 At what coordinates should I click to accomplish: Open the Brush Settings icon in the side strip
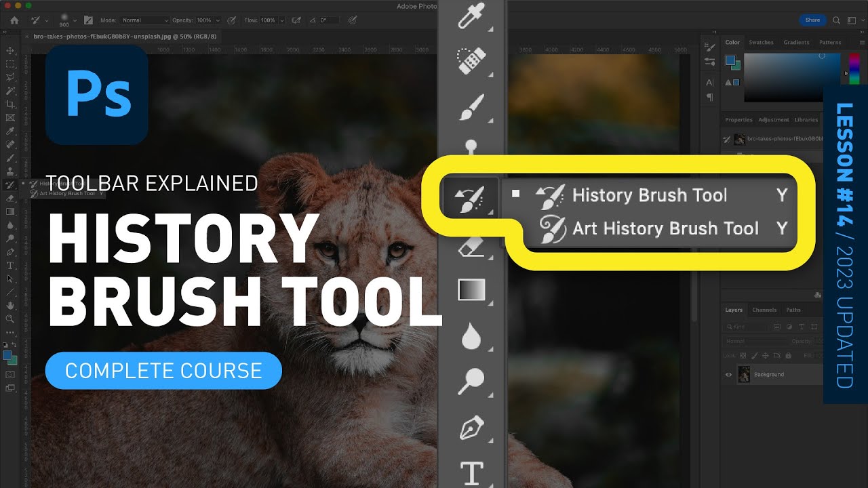(x=710, y=47)
